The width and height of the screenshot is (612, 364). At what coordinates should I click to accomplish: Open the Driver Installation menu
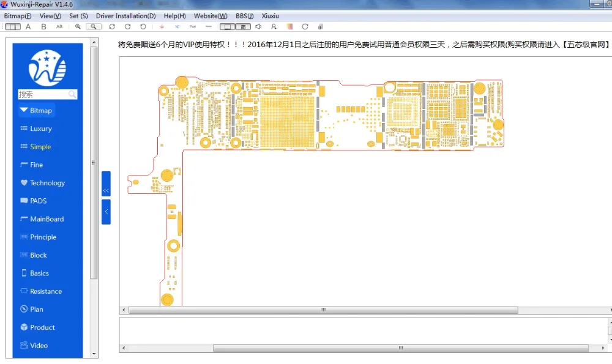pyautogui.click(x=125, y=16)
